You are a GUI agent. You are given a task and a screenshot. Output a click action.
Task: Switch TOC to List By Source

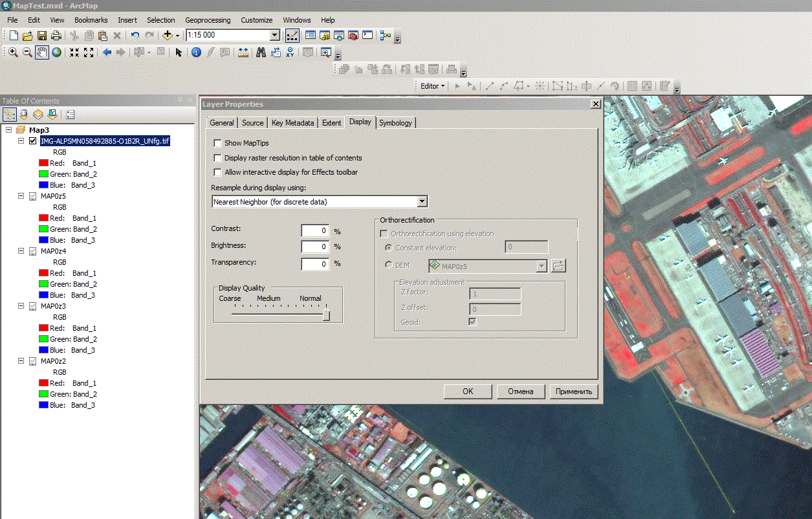pyautogui.click(x=24, y=115)
